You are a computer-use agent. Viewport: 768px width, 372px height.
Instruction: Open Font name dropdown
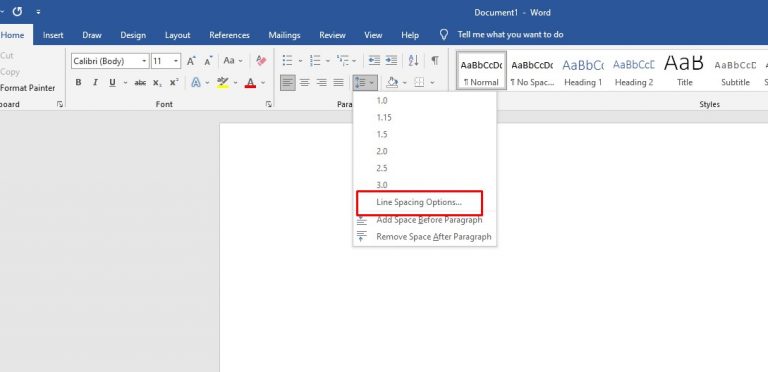[144, 61]
